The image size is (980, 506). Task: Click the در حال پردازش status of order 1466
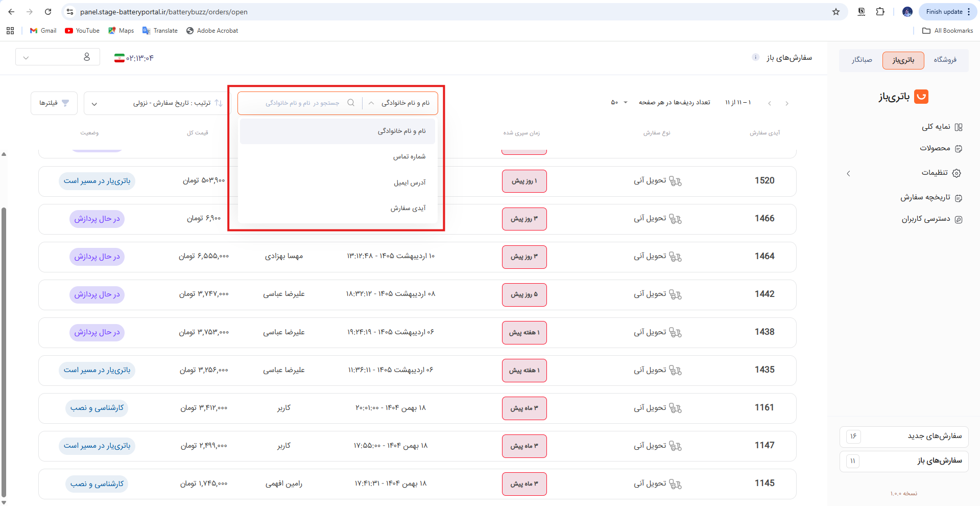[97, 219]
